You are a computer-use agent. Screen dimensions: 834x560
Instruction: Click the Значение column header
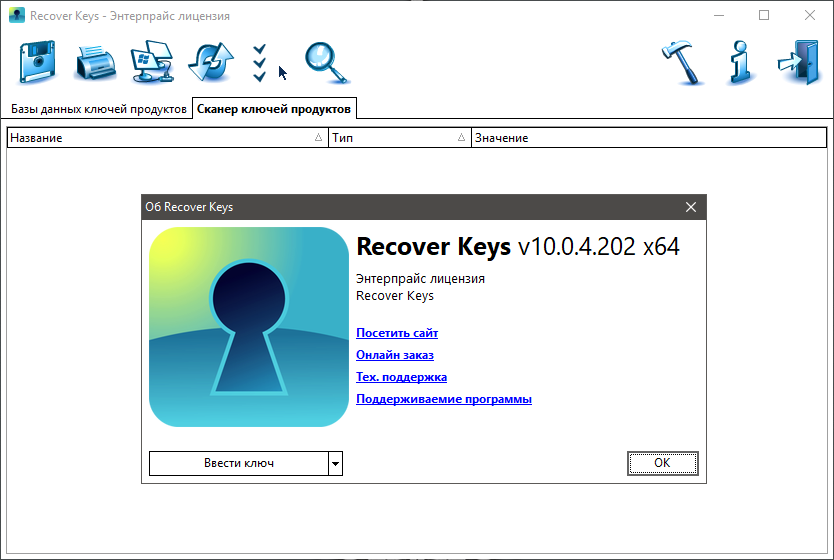tap(649, 138)
